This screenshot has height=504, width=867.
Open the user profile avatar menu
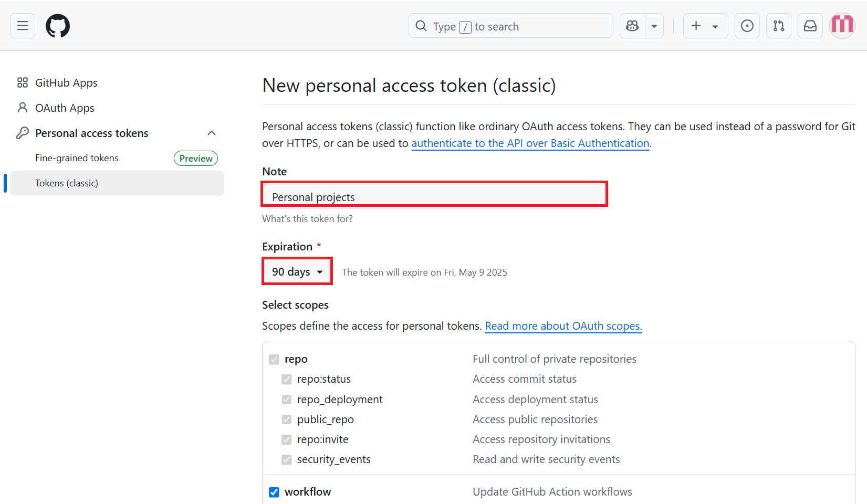(842, 26)
